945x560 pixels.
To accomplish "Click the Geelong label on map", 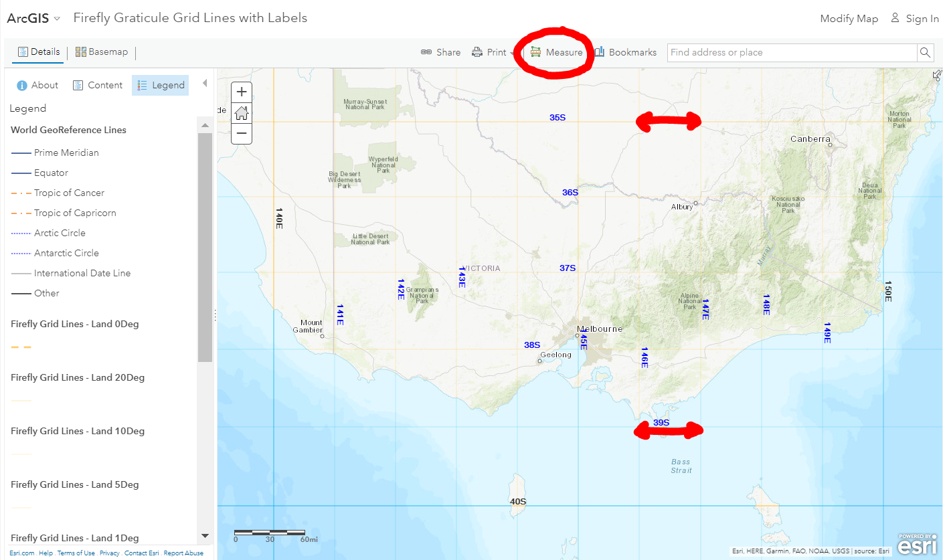I will coord(556,355).
